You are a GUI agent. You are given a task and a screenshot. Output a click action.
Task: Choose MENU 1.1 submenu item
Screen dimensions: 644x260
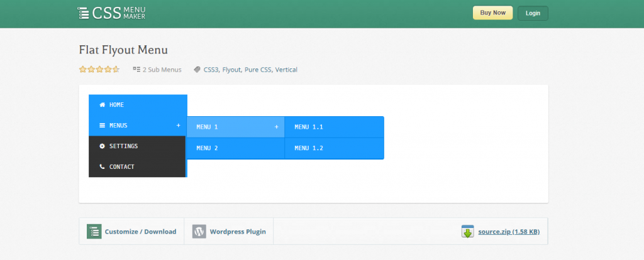(335, 127)
